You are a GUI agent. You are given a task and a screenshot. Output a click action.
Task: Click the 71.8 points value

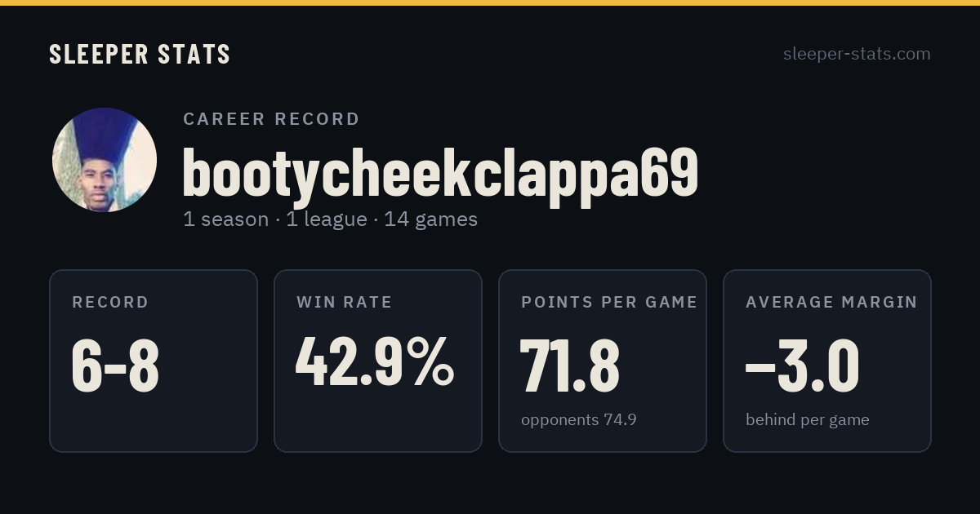coord(570,365)
